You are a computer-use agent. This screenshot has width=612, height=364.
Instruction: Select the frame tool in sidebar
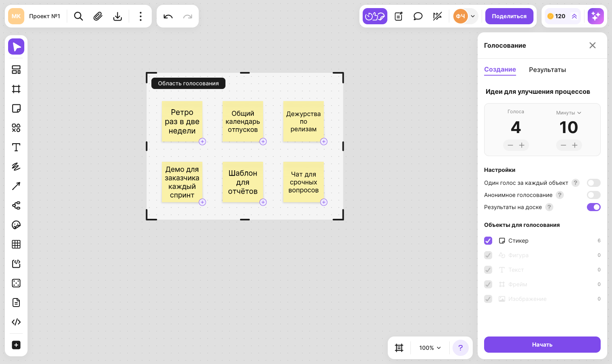click(16, 89)
